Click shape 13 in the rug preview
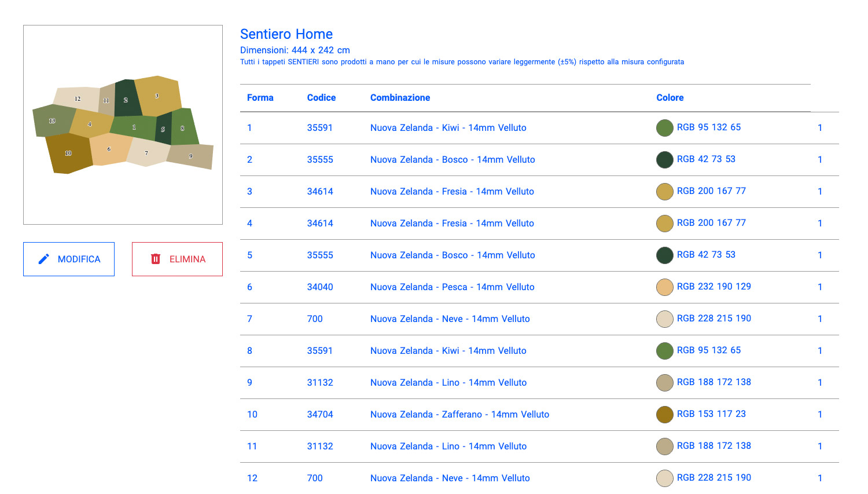This screenshot has width=868, height=494. point(52,121)
